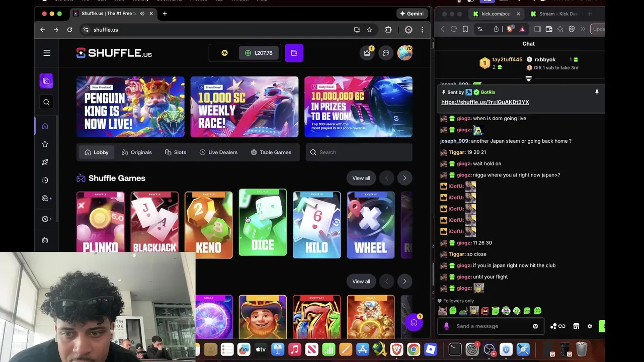Open a new tab in Chrome

165,14
